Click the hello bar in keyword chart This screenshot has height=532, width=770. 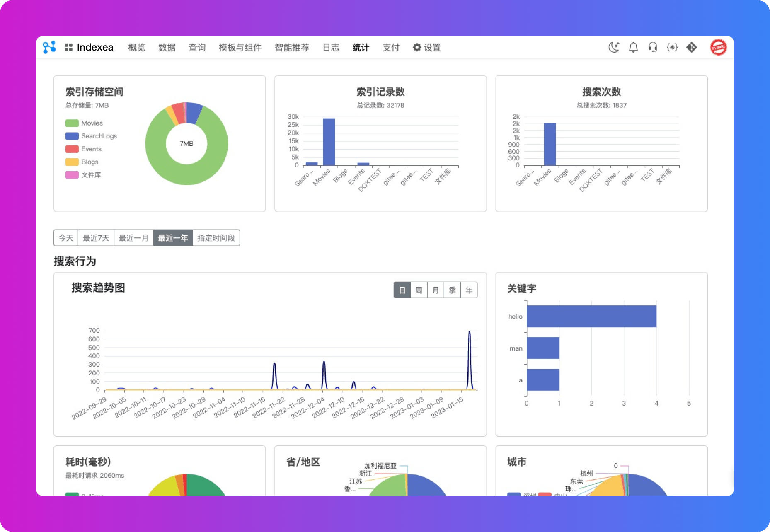591,316
